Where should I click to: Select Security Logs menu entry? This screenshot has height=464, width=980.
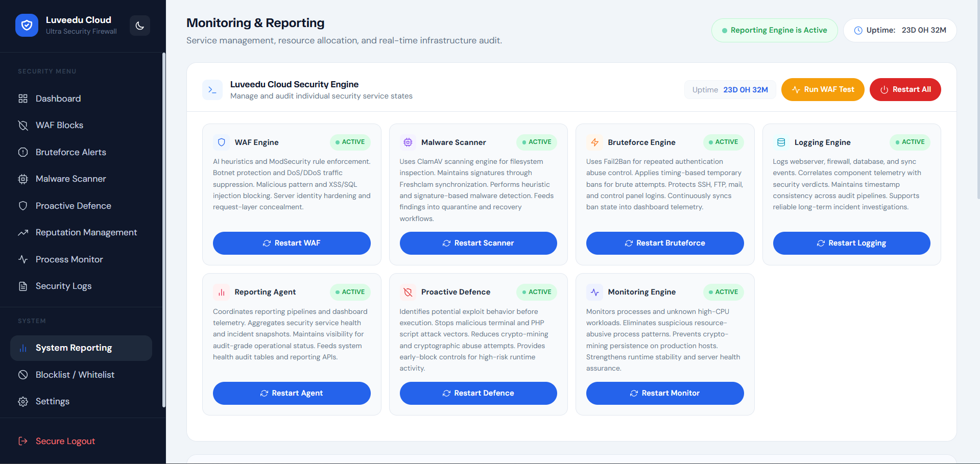[x=81, y=286]
